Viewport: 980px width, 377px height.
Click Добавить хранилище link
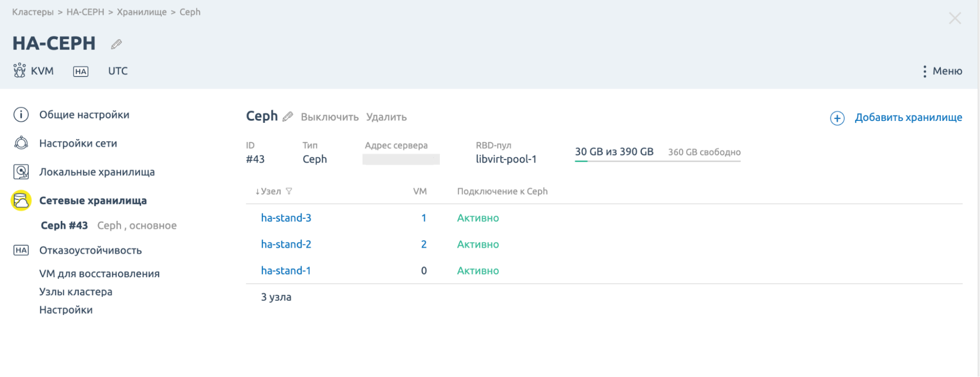pos(908,118)
